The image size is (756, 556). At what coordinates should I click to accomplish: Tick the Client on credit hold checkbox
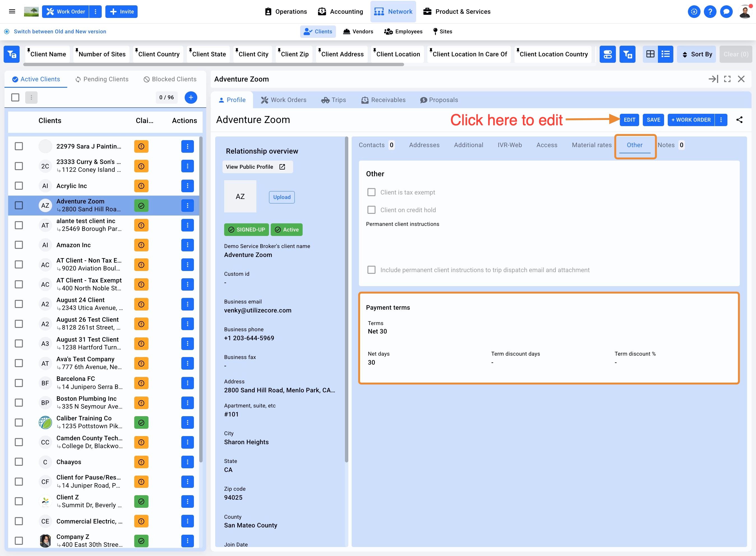pos(371,210)
